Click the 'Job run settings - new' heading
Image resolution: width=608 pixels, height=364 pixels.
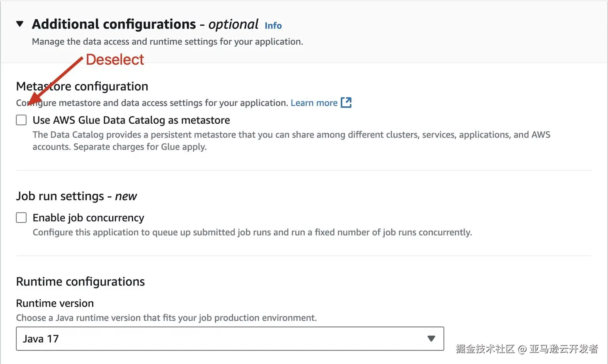point(76,196)
